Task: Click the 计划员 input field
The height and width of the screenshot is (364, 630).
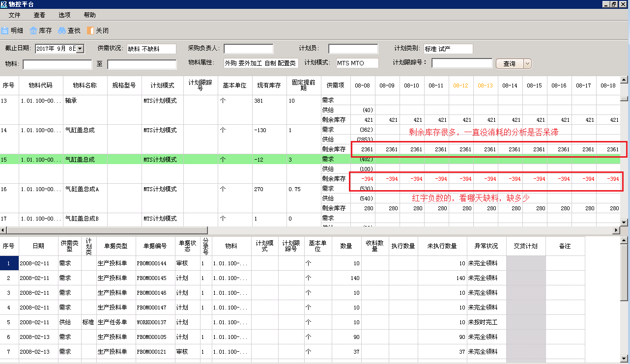Action: (x=353, y=49)
